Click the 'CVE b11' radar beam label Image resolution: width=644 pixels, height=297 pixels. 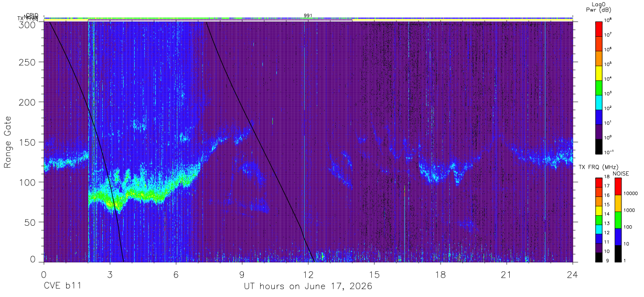tap(62, 287)
